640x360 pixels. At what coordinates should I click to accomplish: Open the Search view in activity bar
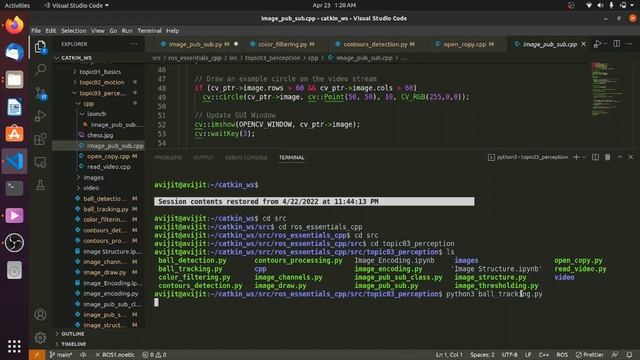click(x=40, y=70)
